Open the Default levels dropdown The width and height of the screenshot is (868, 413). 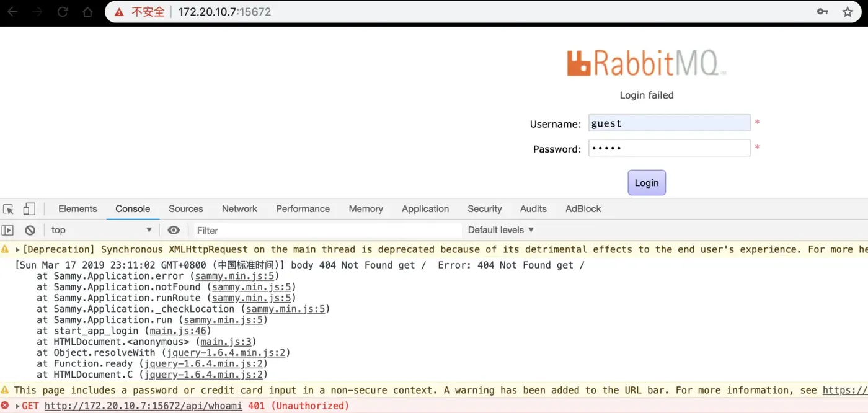[x=501, y=230]
